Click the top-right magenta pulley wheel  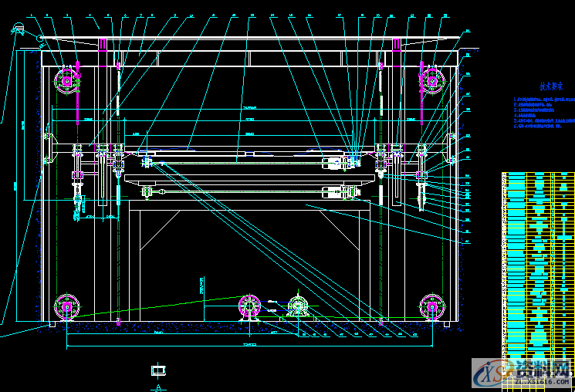pyautogui.click(x=431, y=79)
